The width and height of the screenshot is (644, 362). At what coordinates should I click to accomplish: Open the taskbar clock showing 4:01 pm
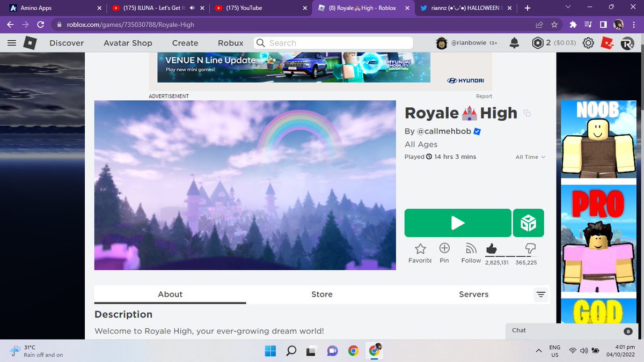pyautogui.click(x=620, y=351)
